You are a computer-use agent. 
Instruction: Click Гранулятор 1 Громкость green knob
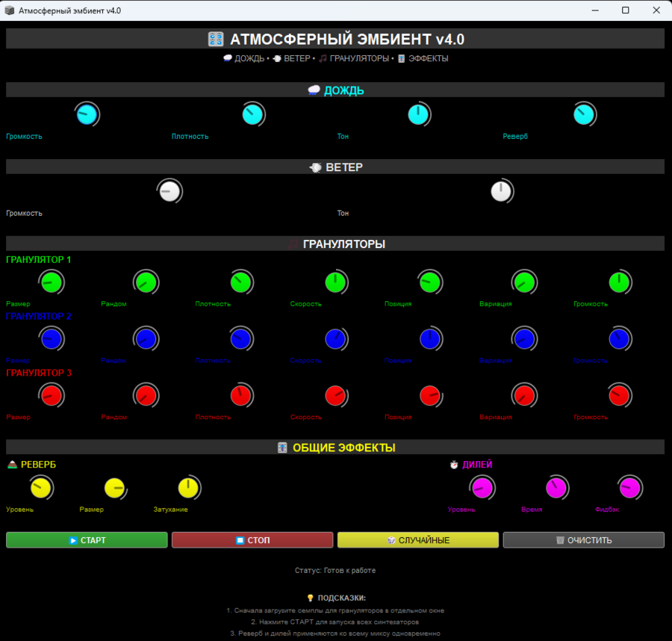(619, 282)
